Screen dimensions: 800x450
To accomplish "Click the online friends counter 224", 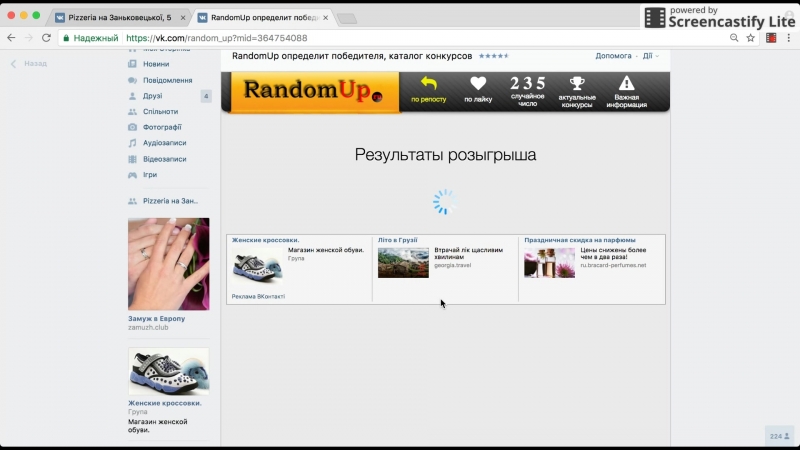I will (780, 436).
